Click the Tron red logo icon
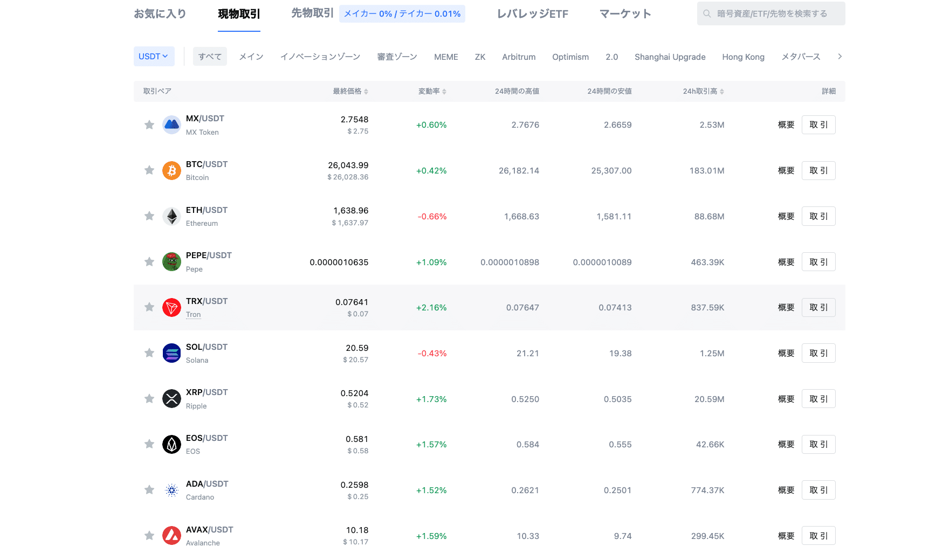The image size is (929, 560). [x=171, y=308]
